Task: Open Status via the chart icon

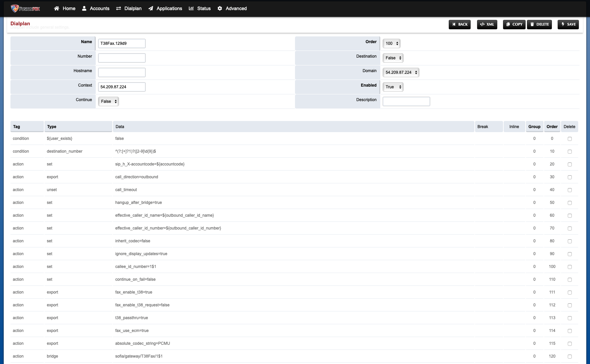Action: tap(191, 8)
